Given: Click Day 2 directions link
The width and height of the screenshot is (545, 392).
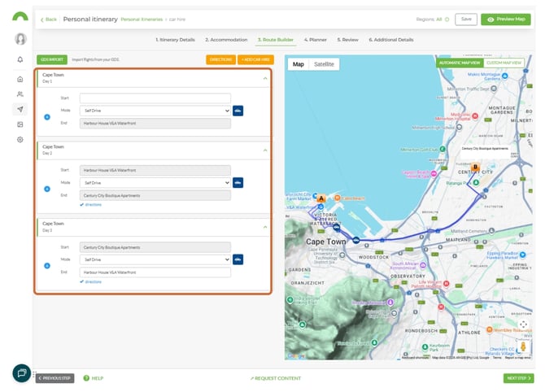Looking at the screenshot, I should point(91,205).
